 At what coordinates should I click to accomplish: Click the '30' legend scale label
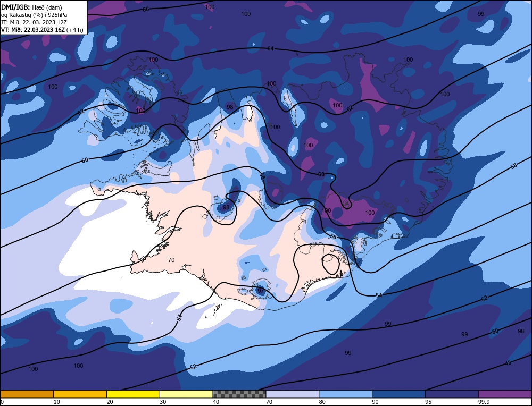tap(163, 402)
